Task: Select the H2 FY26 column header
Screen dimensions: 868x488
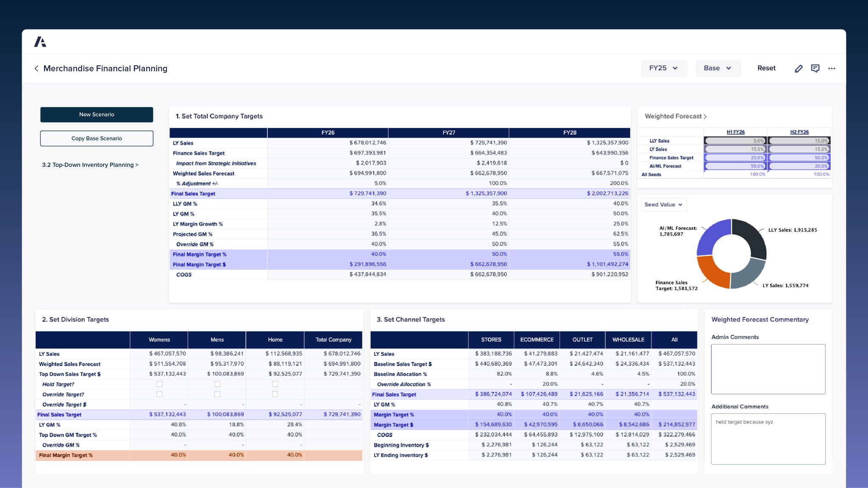Action: tap(799, 132)
